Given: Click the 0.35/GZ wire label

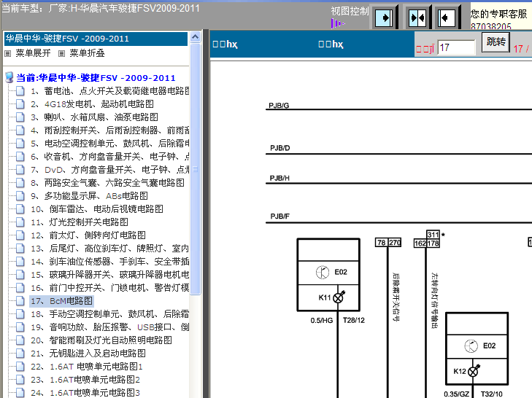Looking at the screenshot, I should tap(456, 394).
